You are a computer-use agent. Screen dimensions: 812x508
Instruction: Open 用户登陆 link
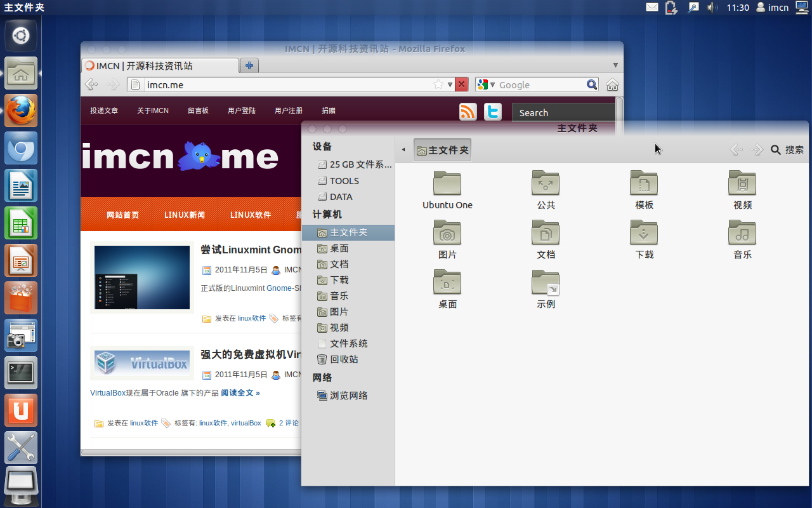pyautogui.click(x=242, y=110)
